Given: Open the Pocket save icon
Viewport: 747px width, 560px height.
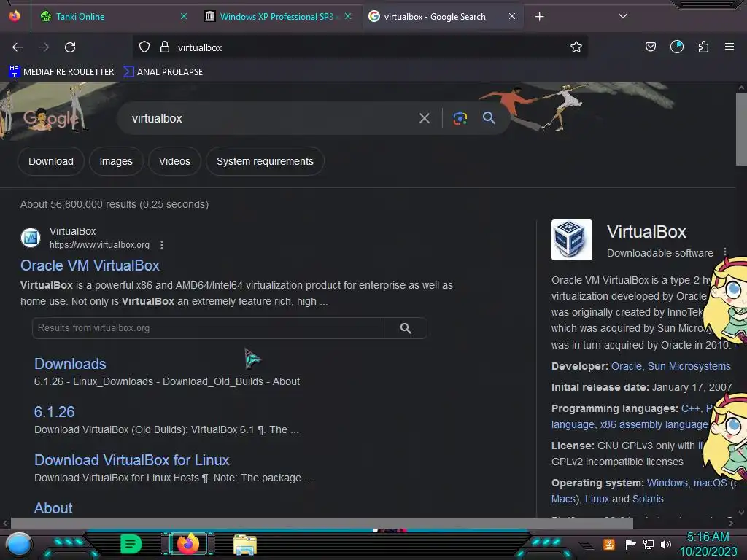Looking at the screenshot, I should coord(650,47).
